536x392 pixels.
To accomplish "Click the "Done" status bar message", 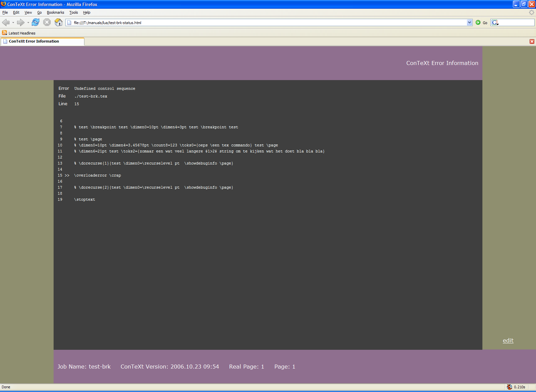I will [x=6, y=387].
